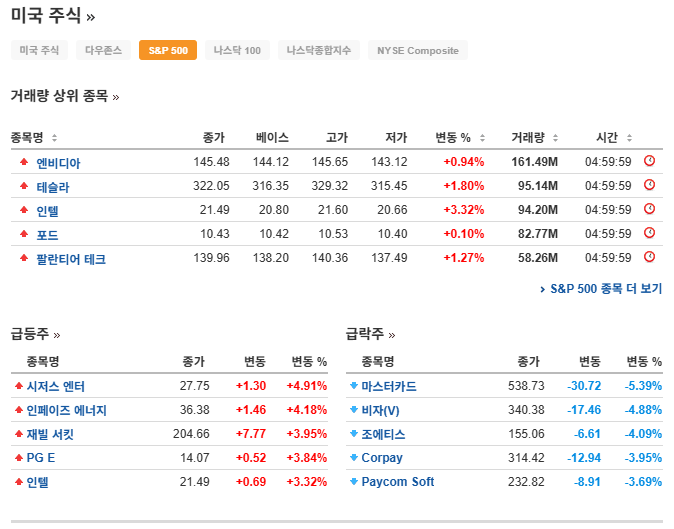Click Corpay price 314.42
This screenshot has width=674, height=529.
526,458
